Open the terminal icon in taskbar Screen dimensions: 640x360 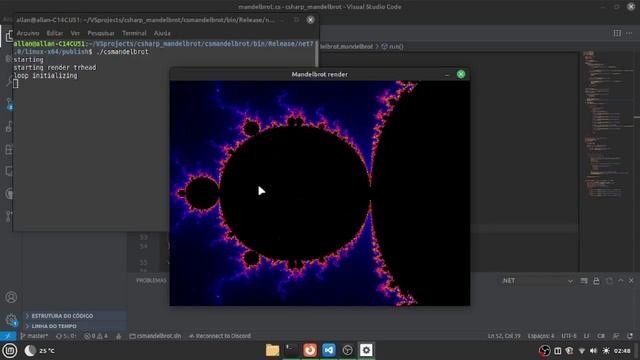tap(291, 350)
